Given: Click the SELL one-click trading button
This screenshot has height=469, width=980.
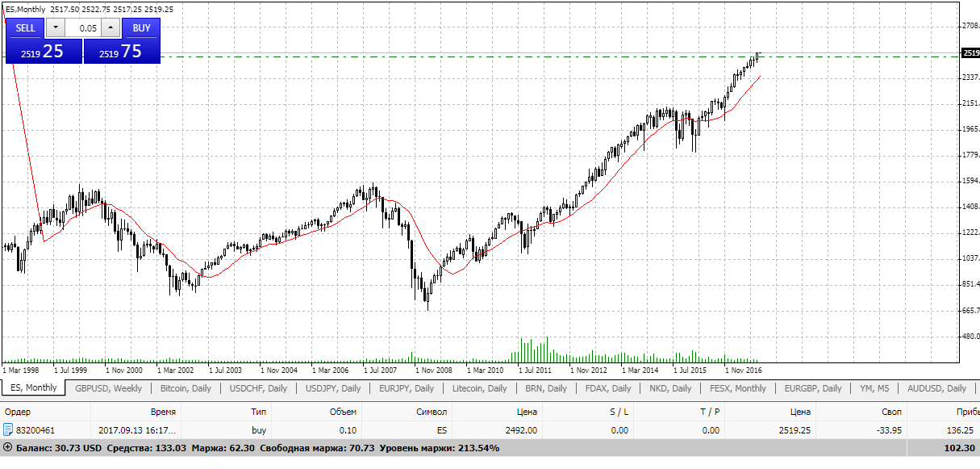Looking at the screenshot, I should pos(26,27).
